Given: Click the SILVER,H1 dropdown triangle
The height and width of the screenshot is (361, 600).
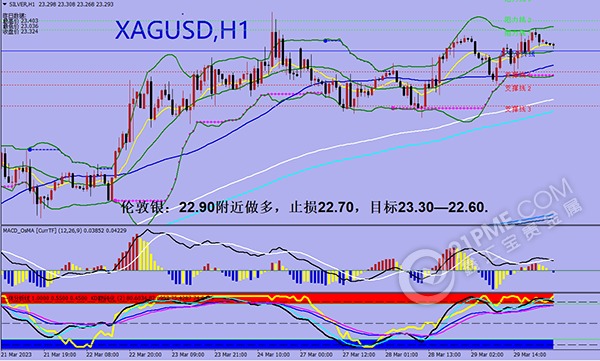Looking at the screenshot, I should [5, 4].
